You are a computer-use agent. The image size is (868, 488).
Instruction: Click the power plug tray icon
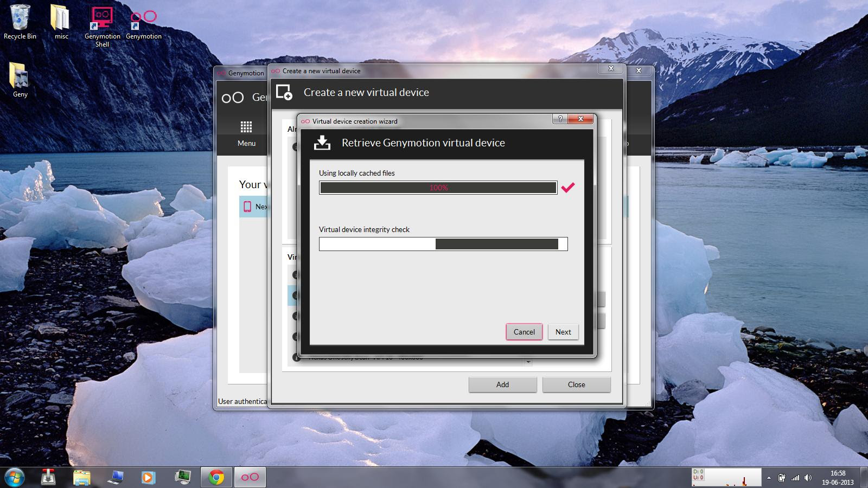pos(782,478)
